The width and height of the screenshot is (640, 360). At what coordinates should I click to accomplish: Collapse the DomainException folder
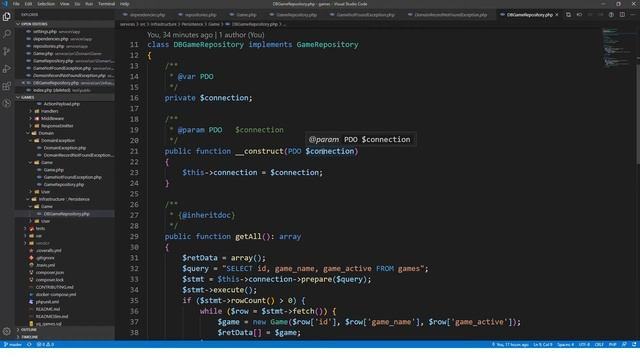[31, 140]
